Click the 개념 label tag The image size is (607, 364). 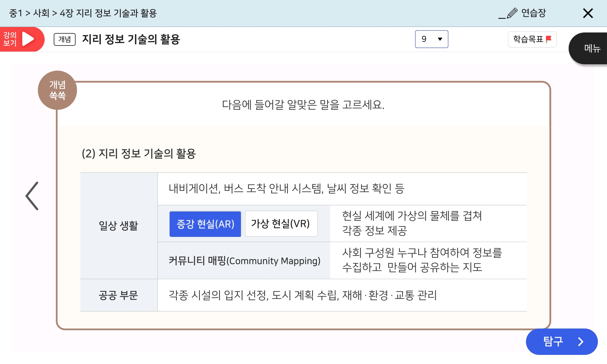point(64,39)
